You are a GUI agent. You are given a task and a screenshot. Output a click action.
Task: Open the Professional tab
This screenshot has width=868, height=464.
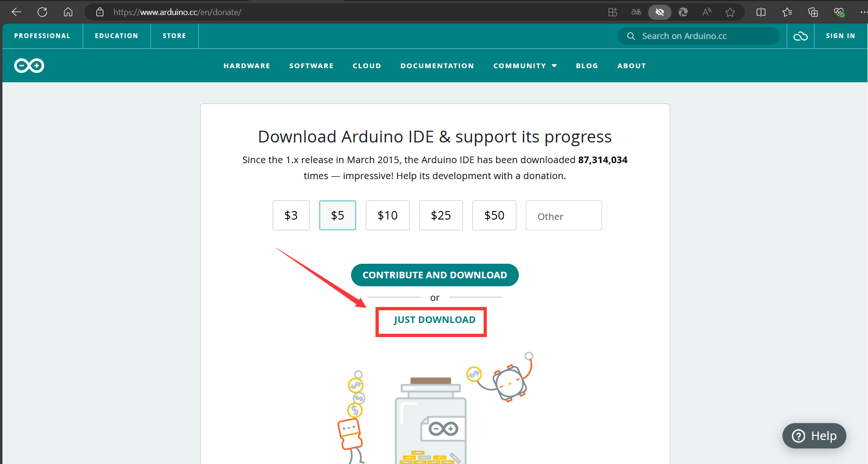click(x=42, y=36)
